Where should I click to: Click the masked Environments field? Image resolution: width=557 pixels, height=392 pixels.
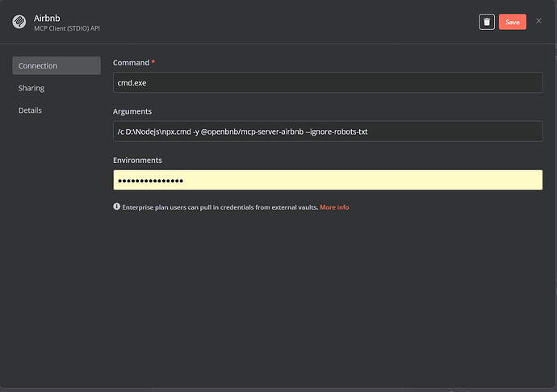pyautogui.click(x=327, y=180)
